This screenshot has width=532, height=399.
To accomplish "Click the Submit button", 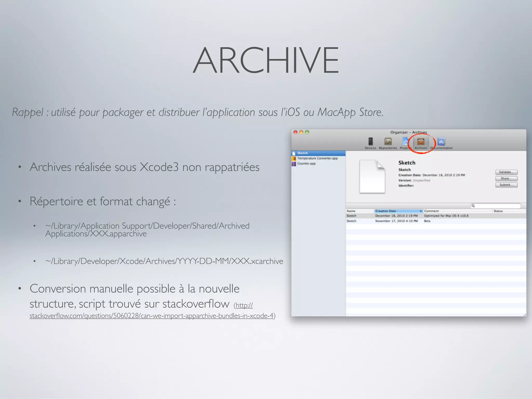I will pyautogui.click(x=506, y=185).
